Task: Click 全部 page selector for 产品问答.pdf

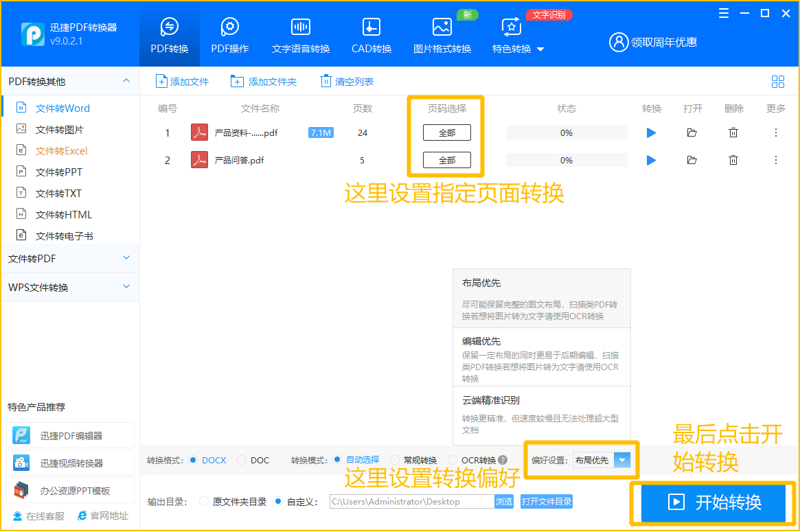Action: [447, 160]
